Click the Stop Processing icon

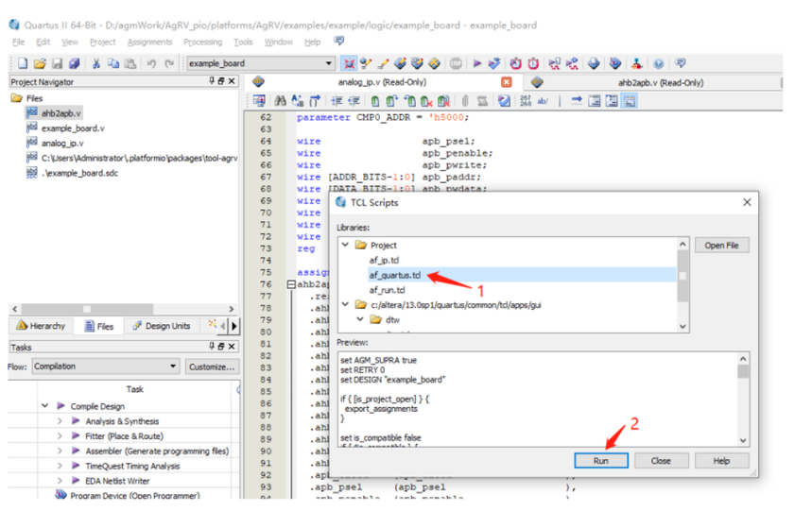[456, 63]
